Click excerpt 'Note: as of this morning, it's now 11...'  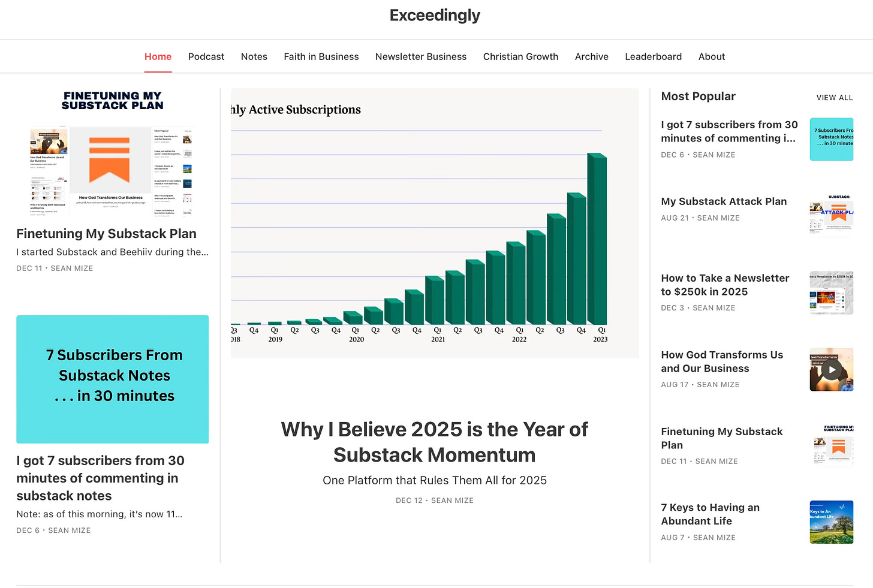click(x=100, y=514)
